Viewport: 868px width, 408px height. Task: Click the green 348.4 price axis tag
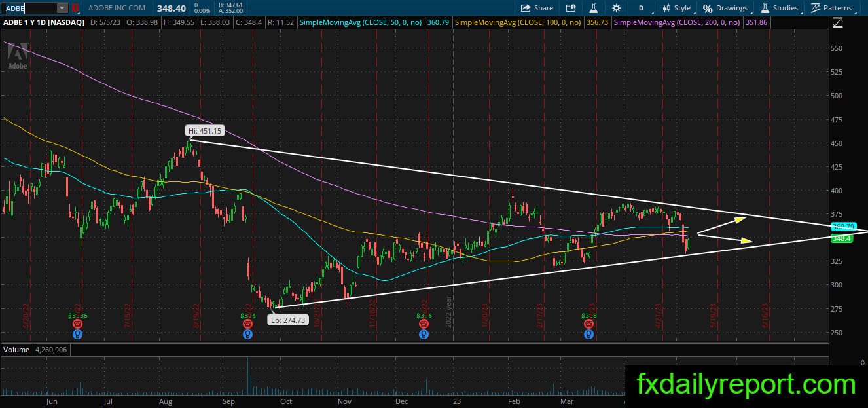click(841, 238)
